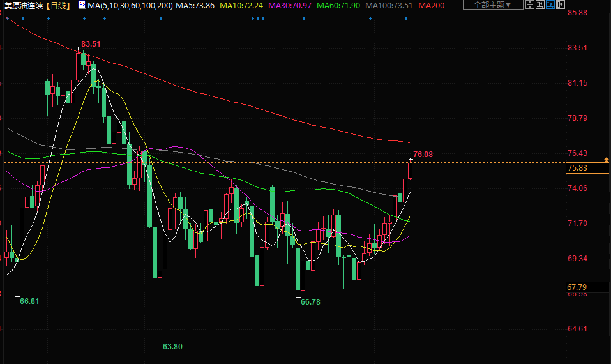Click the 66.78 low label
Screen dimensions: 611x364
click(310, 302)
